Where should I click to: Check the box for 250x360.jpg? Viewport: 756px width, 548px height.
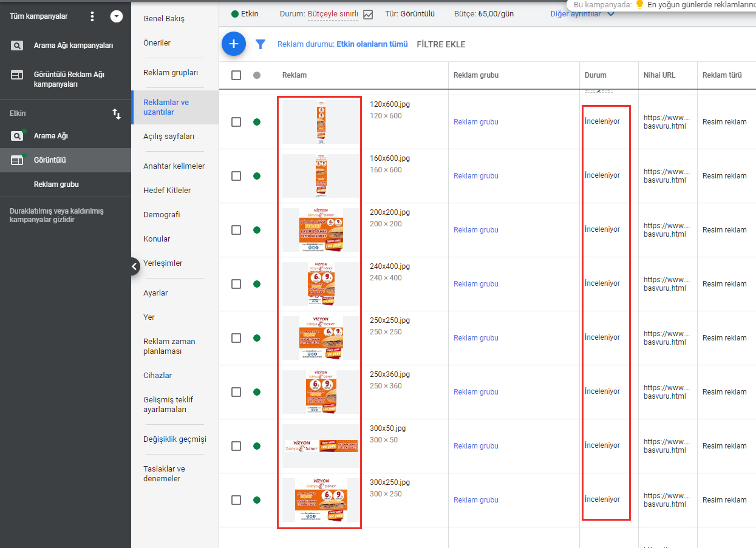pyautogui.click(x=236, y=392)
